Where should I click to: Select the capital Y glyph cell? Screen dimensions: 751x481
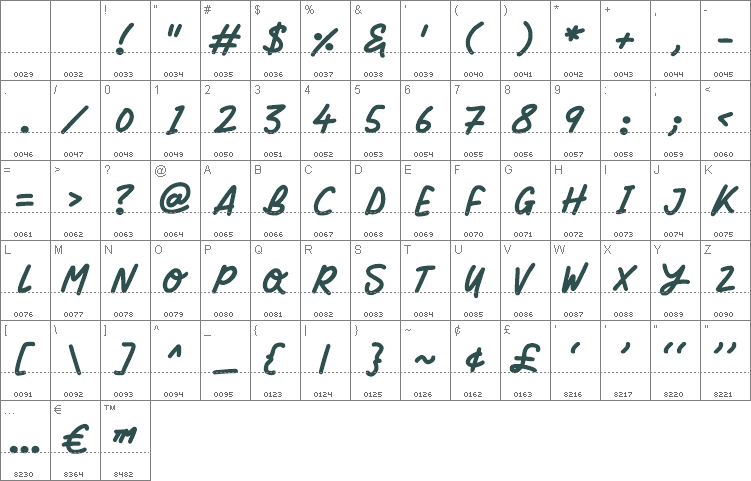click(675, 280)
